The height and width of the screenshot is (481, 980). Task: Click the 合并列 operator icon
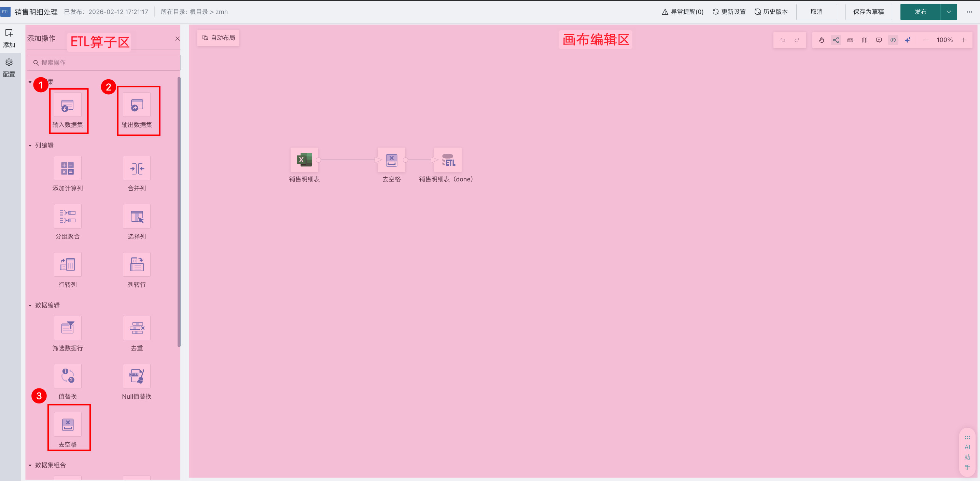tap(137, 168)
